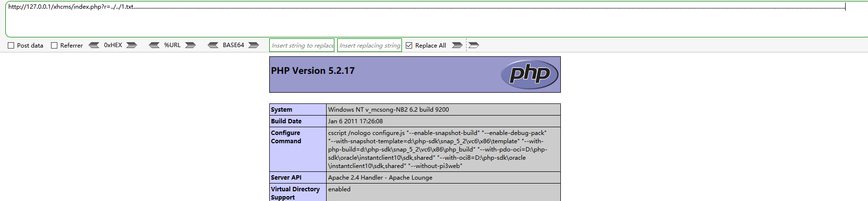This screenshot has height=201, width=868.
Task: Click the %URL label
Action: [x=172, y=45]
